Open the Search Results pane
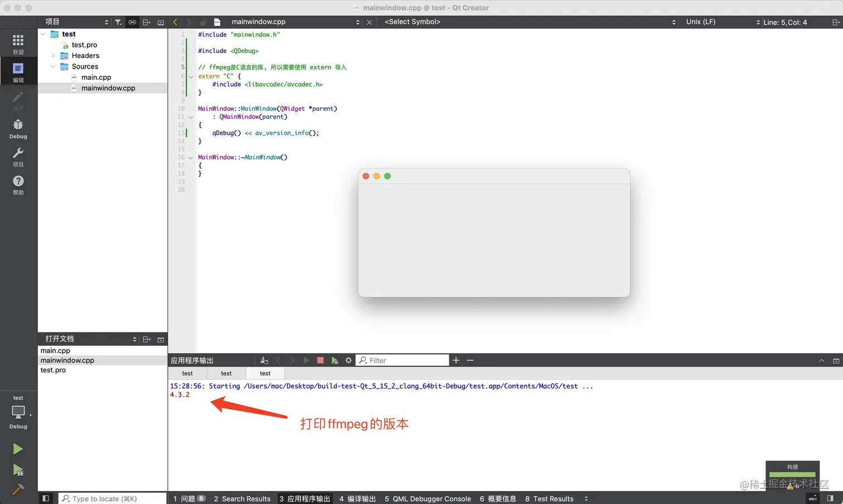This screenshot has height=504, width=843. (x=243, y=499)
